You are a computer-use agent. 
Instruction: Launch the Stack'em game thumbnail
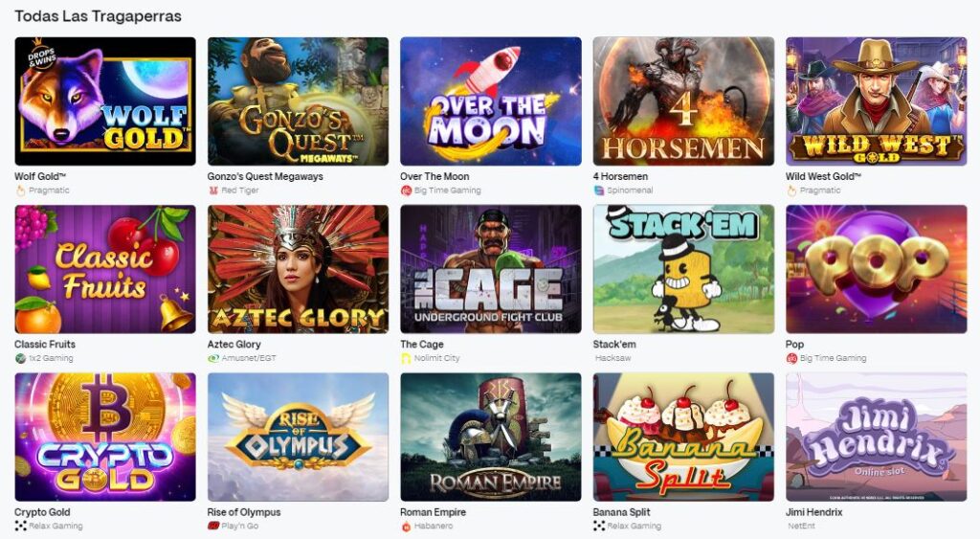pyautogui.click(x=683, y=269)
